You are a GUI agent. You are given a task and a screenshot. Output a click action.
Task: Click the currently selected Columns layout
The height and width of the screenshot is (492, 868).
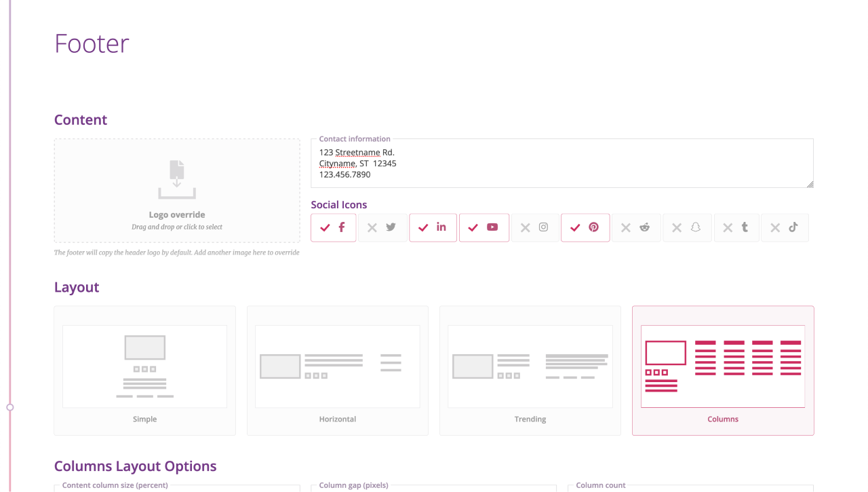click(722, 370)
